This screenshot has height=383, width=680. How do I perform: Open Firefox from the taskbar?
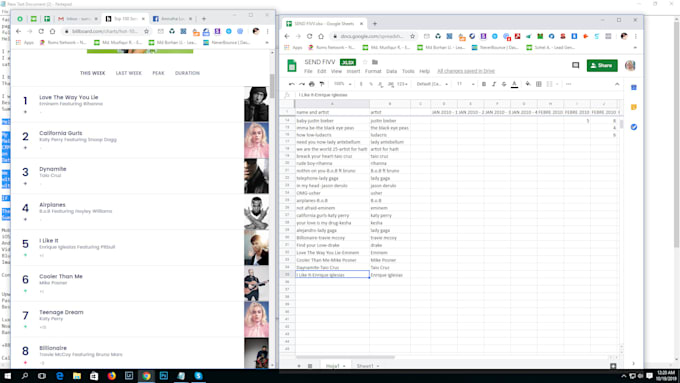click(x=111, y=376)
